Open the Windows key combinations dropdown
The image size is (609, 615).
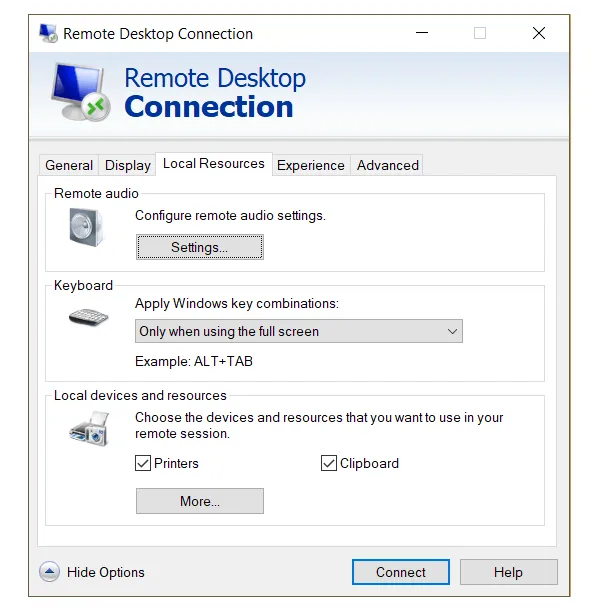pyautogui.click(x=299, y=331)
